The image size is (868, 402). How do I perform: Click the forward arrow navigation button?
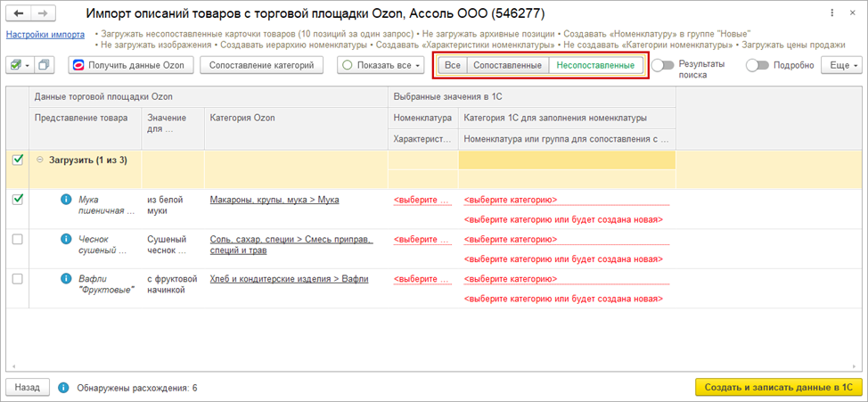click(43, 15)
